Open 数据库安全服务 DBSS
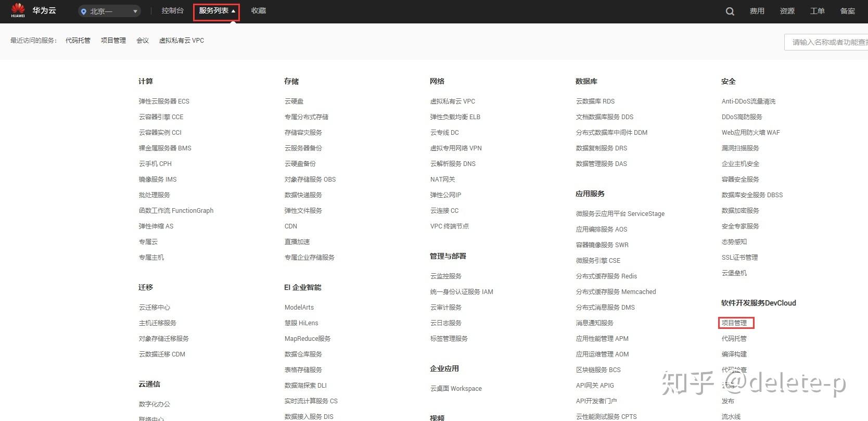Screen dimensions: 868x421 [752, 195]
